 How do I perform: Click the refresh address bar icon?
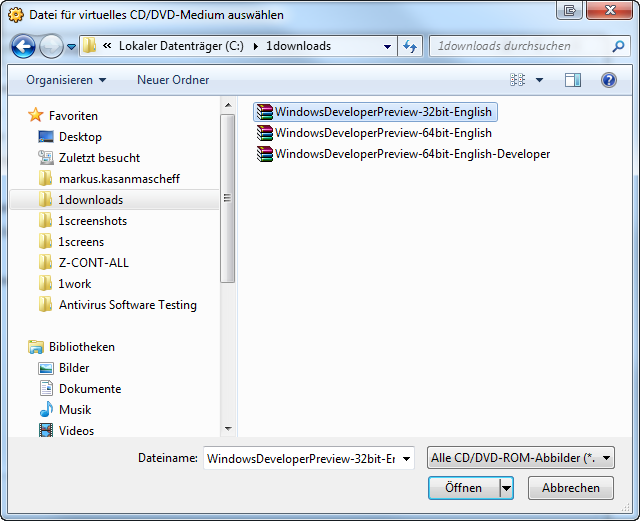click(410, 46)
